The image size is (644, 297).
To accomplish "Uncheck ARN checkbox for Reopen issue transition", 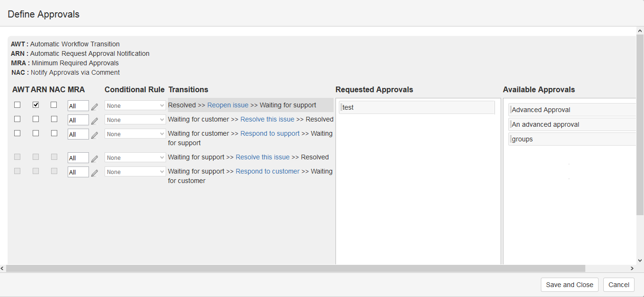I will coord(36,105).
